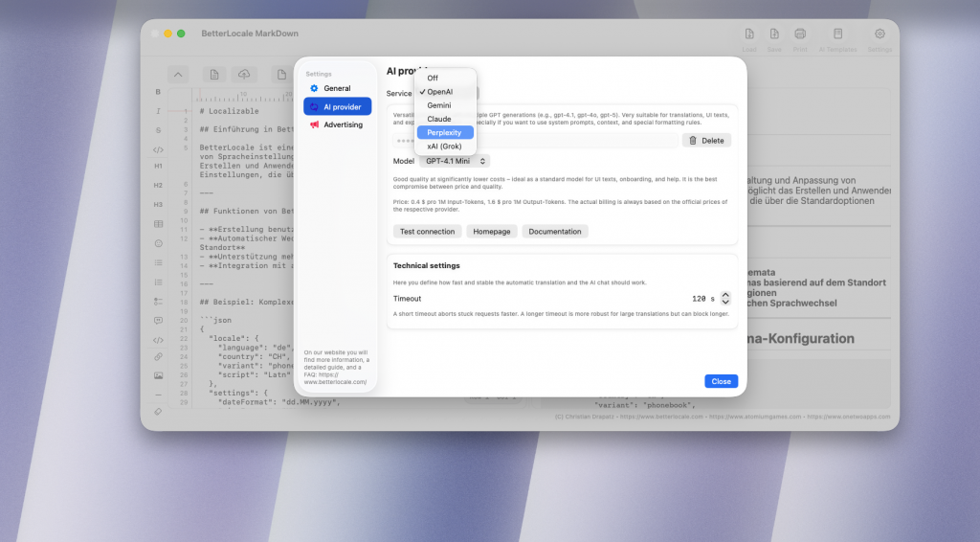Open General settings in sidebar
Screen dimensions: 980x542
pyautogui.click(x=337, y=88)
